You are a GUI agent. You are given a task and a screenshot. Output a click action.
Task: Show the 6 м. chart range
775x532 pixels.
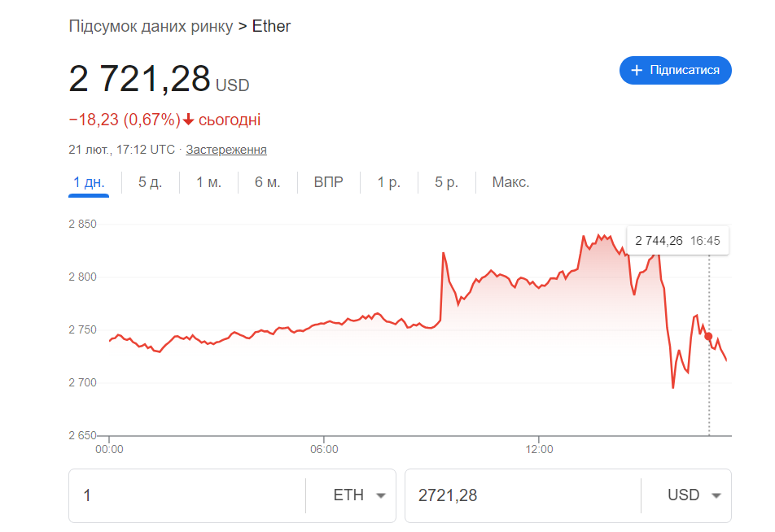[267, 182]
